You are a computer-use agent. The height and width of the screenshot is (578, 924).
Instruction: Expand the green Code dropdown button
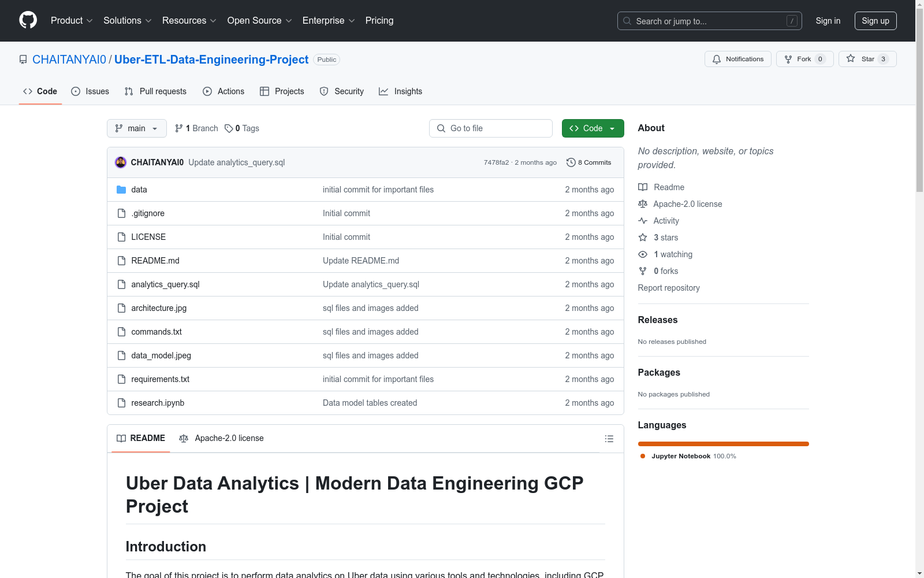point(593,128)
